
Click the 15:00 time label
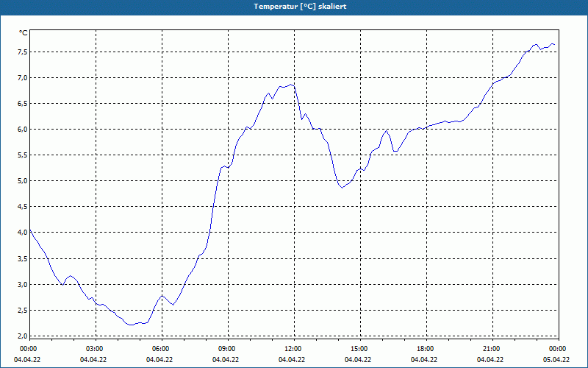359,349
